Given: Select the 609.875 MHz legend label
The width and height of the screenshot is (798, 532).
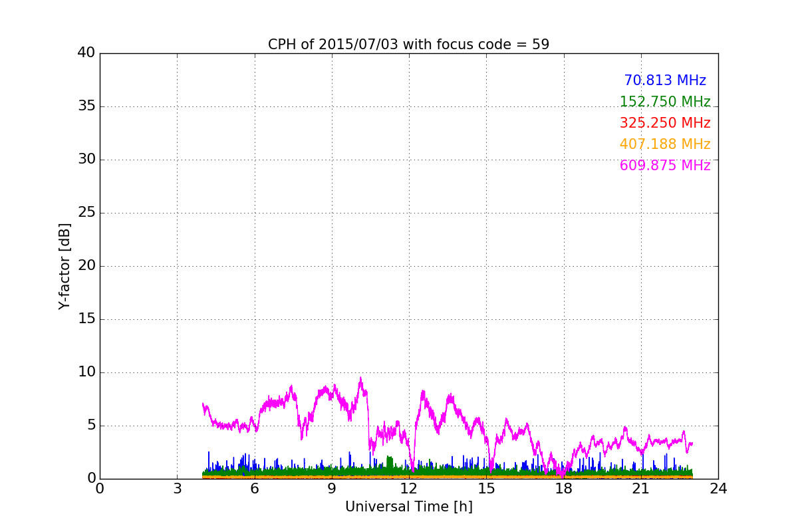Looking at the screenshot, I should click(665, 166).
